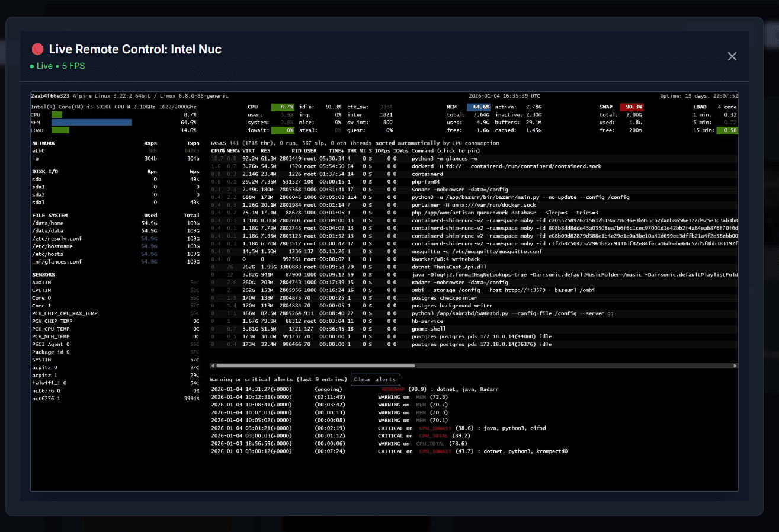Viewport: 779px width, 532px height.
Task: Click the red recording indicator icon
Action: click(x=38, y=49)
